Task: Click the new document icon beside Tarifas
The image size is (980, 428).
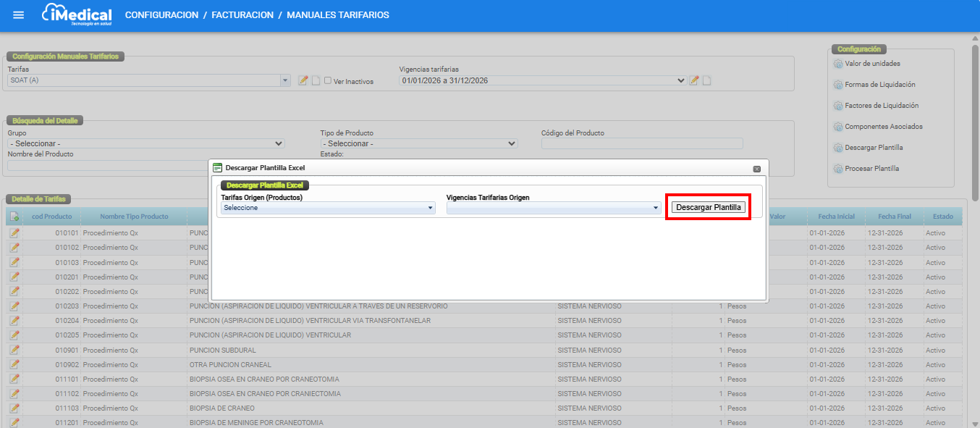Action: (316, 80)
